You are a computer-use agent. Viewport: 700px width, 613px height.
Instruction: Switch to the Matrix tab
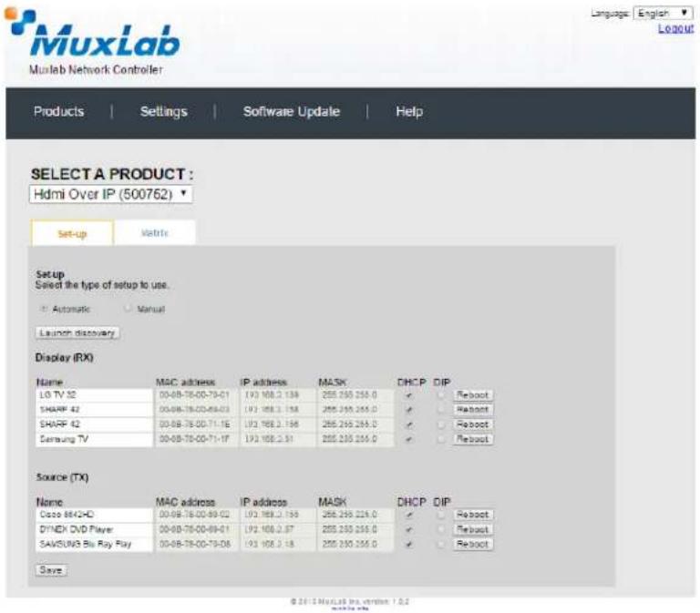pos(154,233)
